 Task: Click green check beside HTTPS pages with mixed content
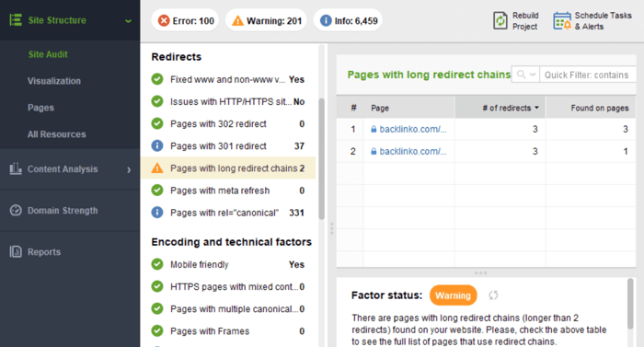(157, 286)
